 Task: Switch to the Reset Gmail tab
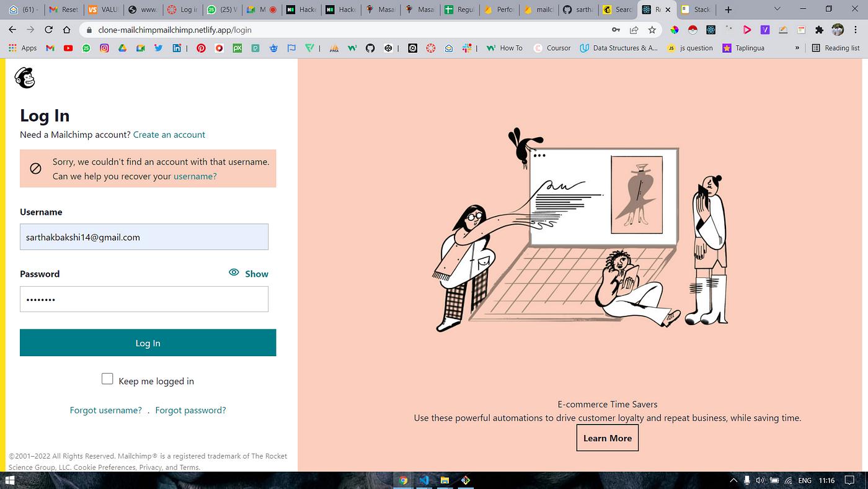click(64, 9)
